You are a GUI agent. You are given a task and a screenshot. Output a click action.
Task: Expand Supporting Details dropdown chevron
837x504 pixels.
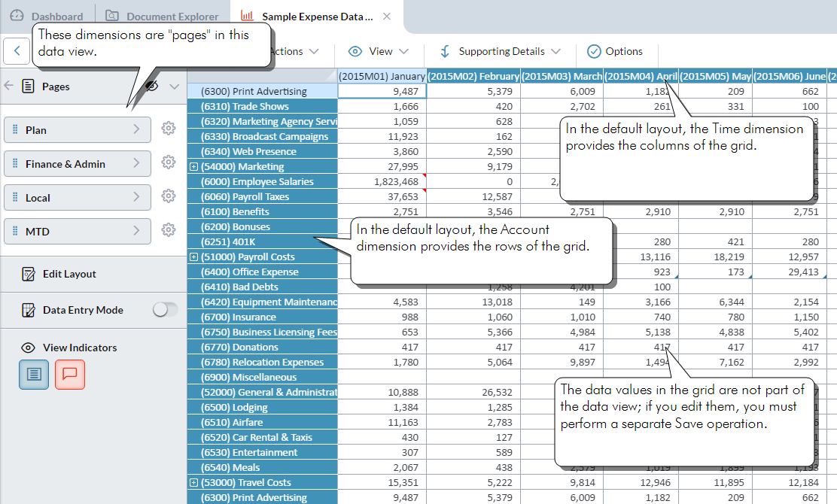pyautogui.click(x=555, y=51)
